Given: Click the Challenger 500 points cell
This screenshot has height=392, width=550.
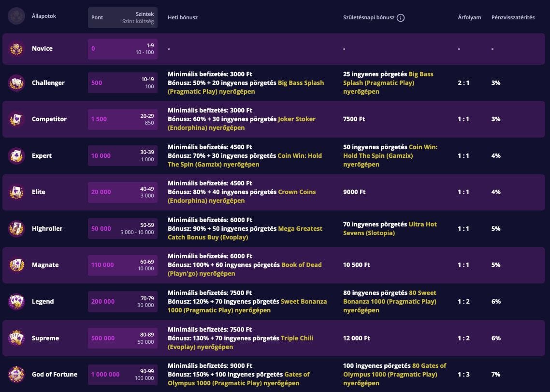Looking at the screenshot, I should point(97,83).
